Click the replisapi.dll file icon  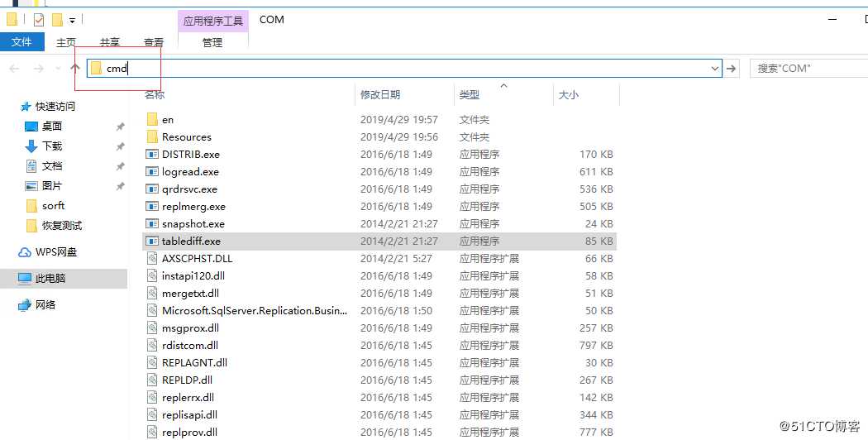pos(152,414)
